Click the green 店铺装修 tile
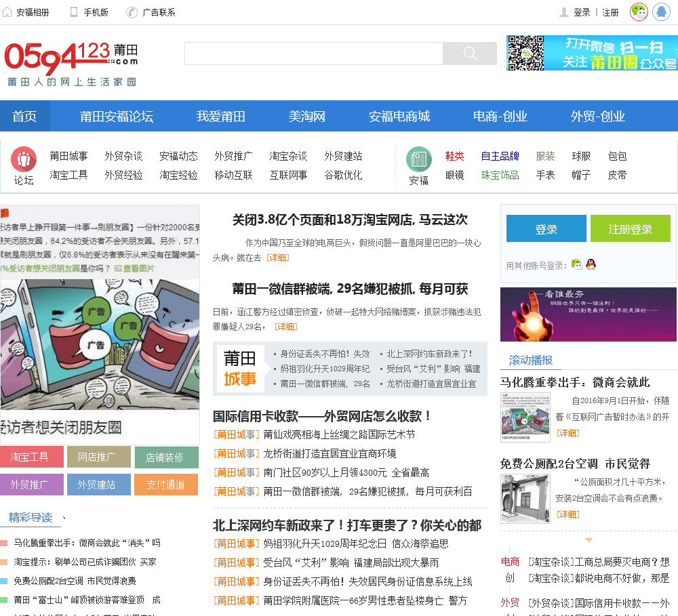 pos(167,457)
